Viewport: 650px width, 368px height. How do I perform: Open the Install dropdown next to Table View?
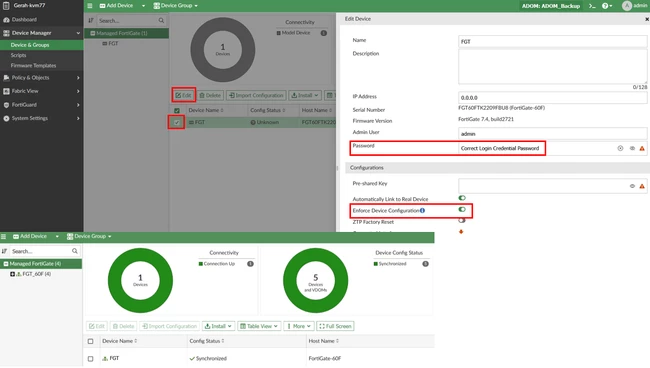(218, 326)
